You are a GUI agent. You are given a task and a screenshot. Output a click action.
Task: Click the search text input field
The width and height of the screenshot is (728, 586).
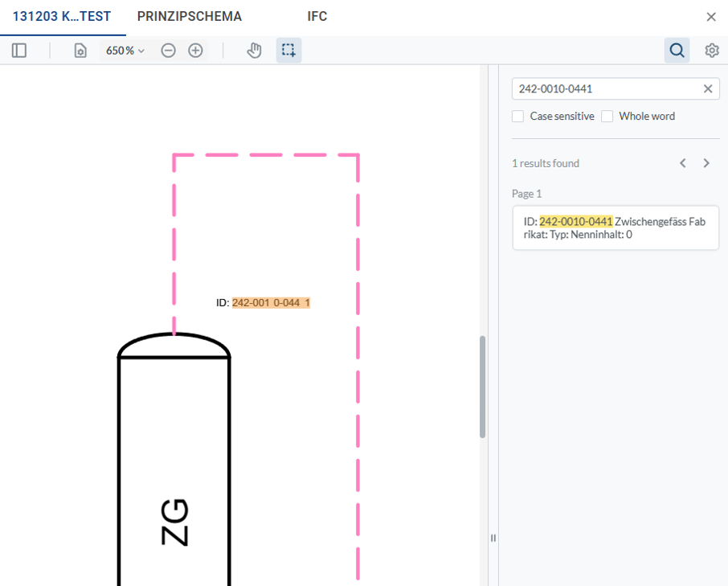tap(607, 89)
